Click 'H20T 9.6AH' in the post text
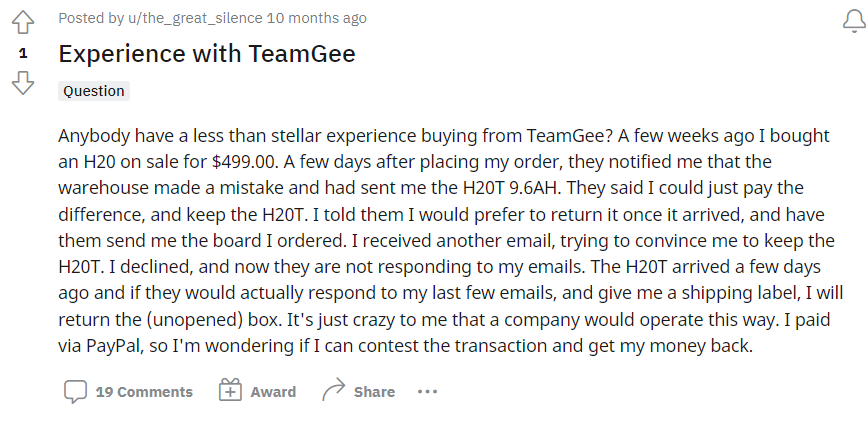The width and height of the screenshot is (868, 421). (x=512, y=188)
